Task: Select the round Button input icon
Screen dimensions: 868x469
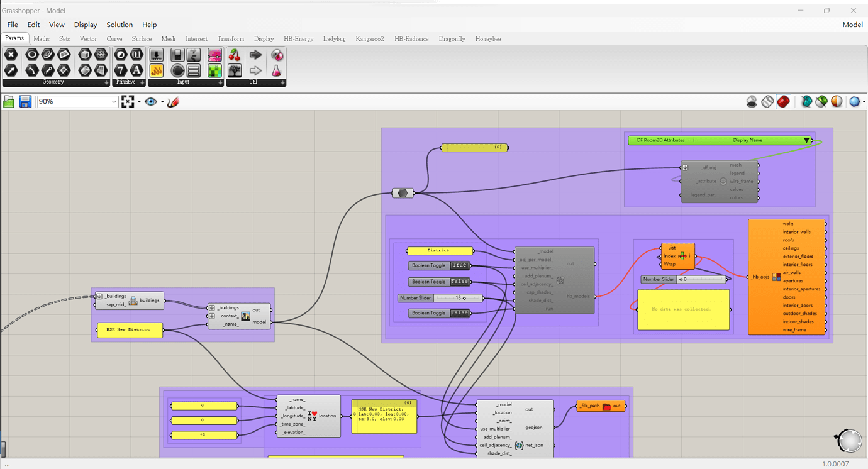Action: pyautogui.click(x=178, y=70)
